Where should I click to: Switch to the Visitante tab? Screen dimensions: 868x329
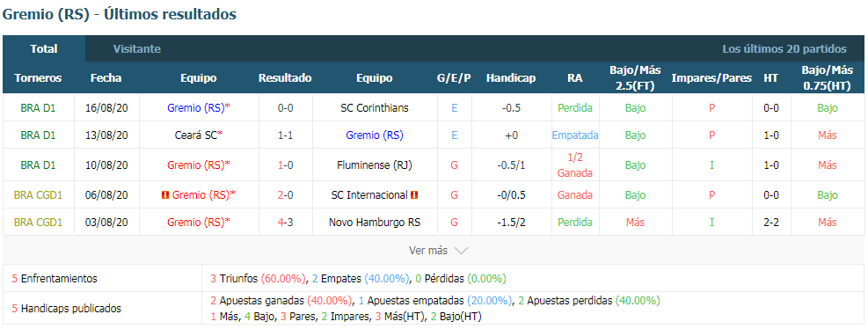point(136,48)
